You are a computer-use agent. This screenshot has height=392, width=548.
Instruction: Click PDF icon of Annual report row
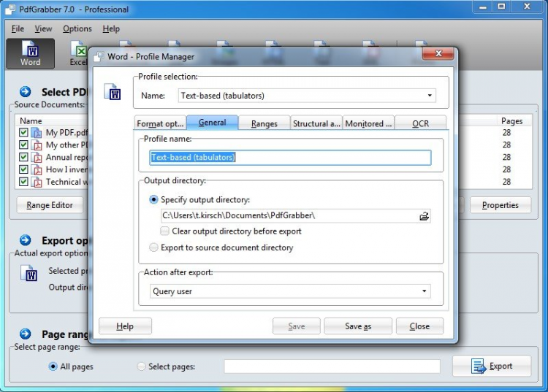coord(37,157)
